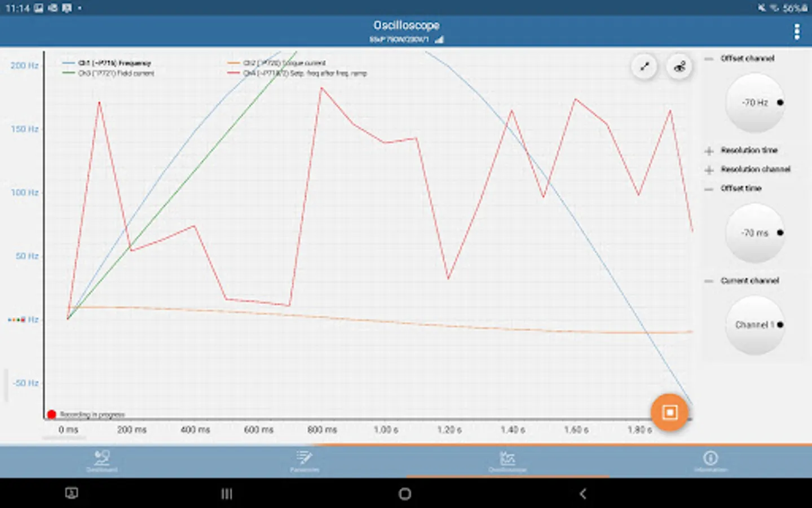Screen dimensions: 812x508
Task: Select CH2 Torque current legend entry
Action: coord(277,63)
